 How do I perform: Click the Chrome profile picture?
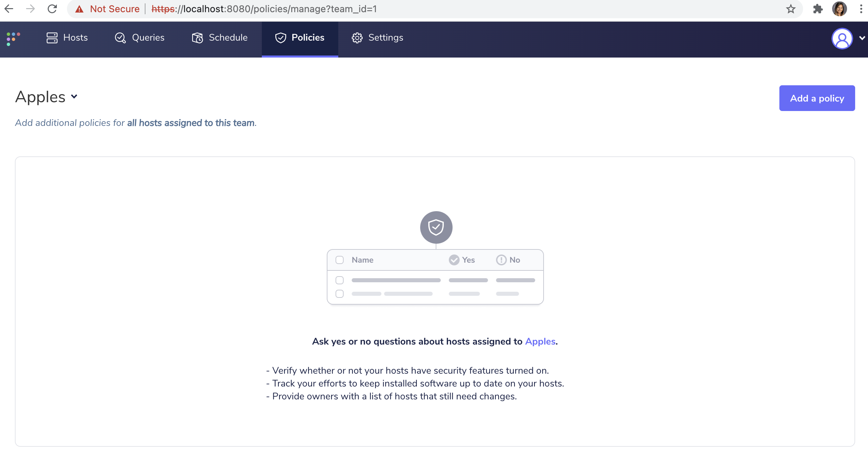[839, 9]
